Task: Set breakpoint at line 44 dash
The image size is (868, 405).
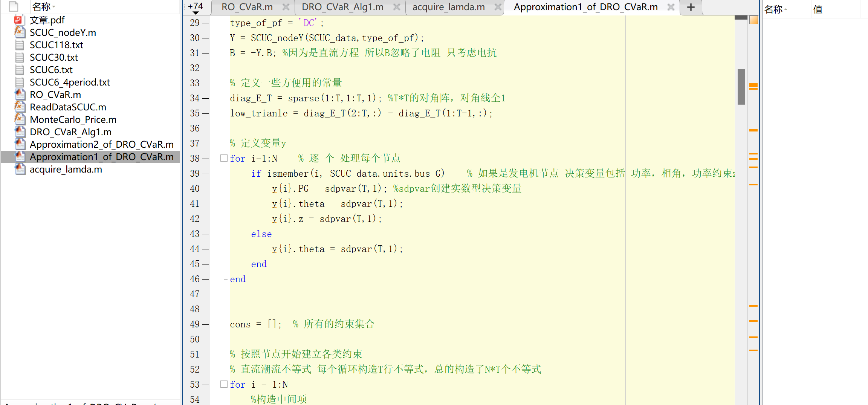Action: point(206,249)
